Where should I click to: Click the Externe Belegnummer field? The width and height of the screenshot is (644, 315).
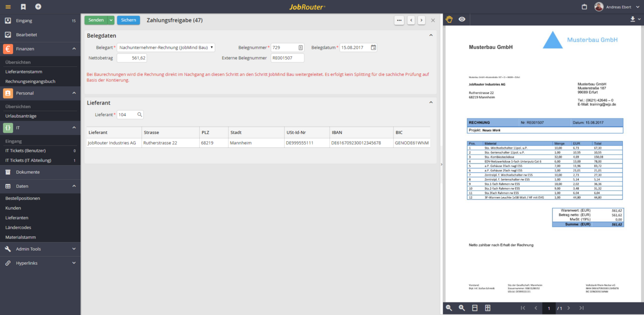287,58
